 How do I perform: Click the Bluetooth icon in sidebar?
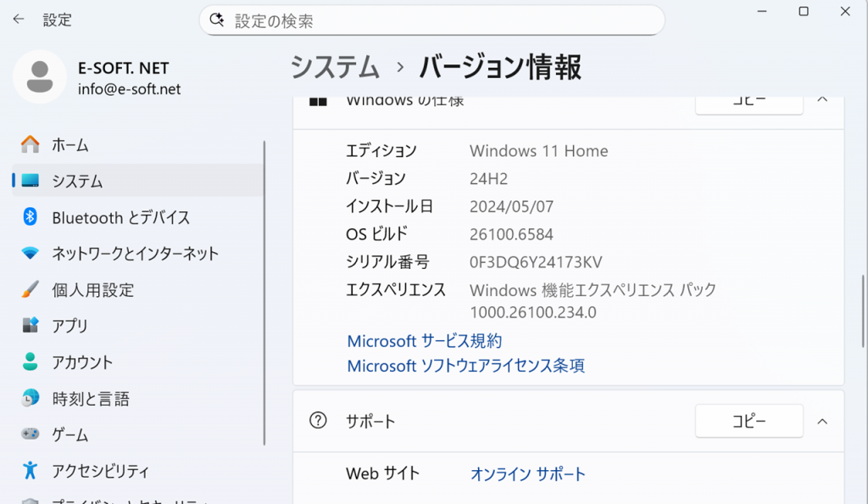pos(31,217)
